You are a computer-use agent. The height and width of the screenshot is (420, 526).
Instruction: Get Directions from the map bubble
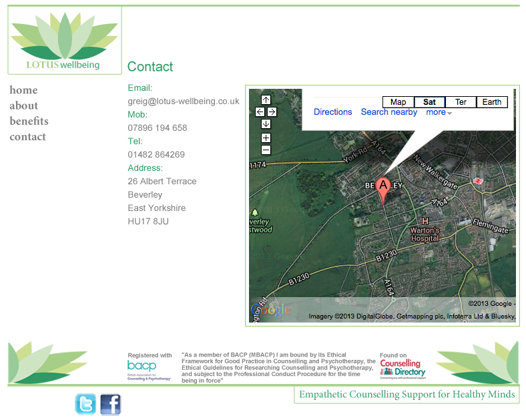(x=333, y=112)
